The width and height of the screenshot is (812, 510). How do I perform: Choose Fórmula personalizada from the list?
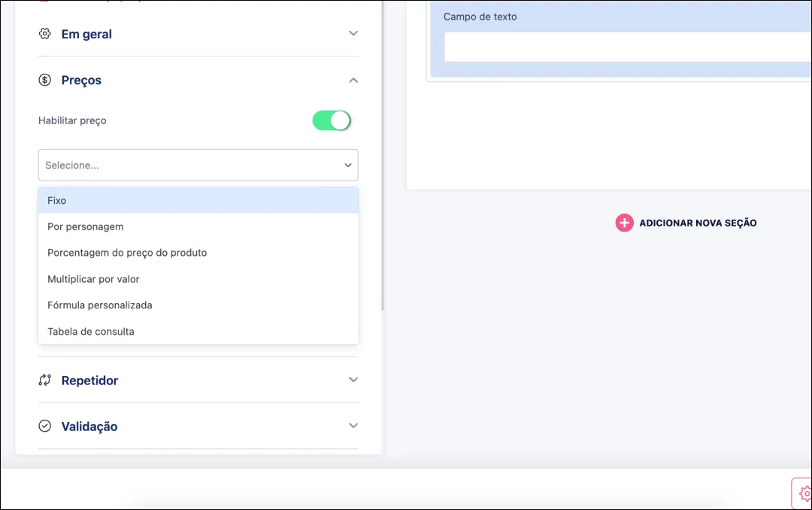click(198, 305)
